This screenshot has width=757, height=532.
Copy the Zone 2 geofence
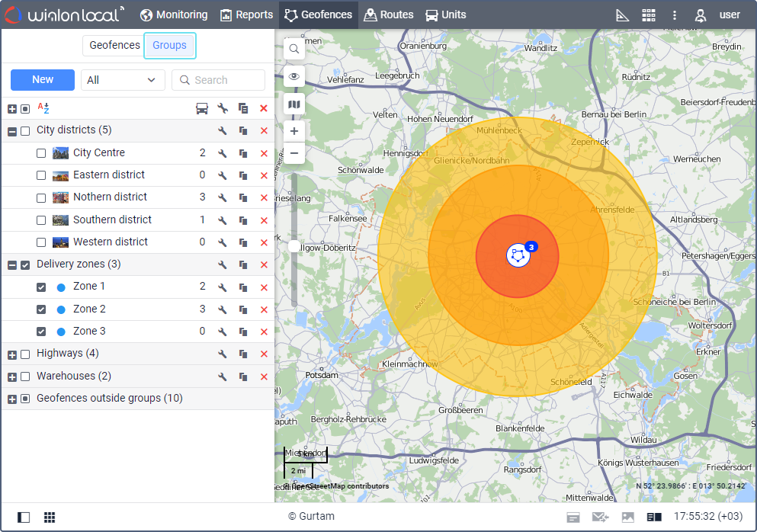(x=243, y=309)
